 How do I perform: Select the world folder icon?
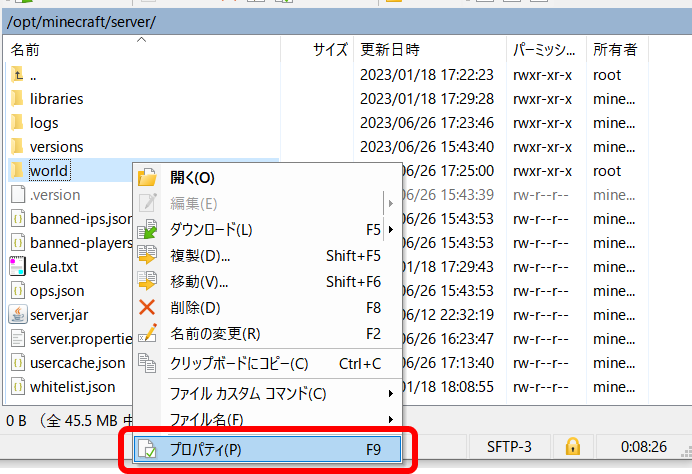pyautogui.click(x=17, y=170)
